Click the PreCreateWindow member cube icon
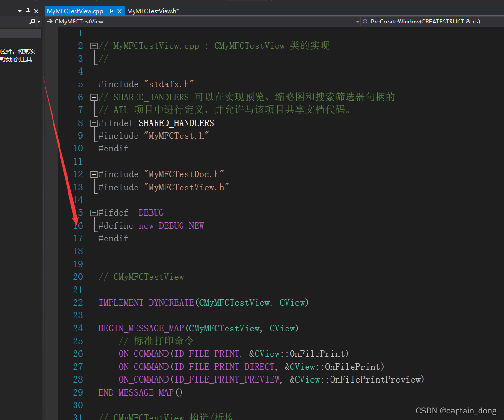This screenshot has height=420, width=504. click(x=365, y=21)
